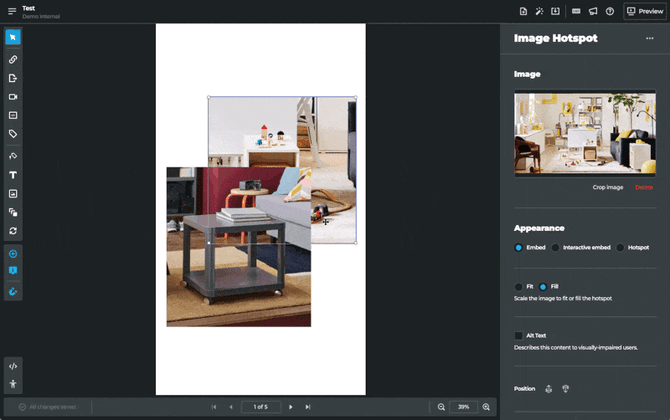The width and height of the screenshot is (670, 420).
Task: Click the link tool in left toolbar
Action: pos(13,59)
